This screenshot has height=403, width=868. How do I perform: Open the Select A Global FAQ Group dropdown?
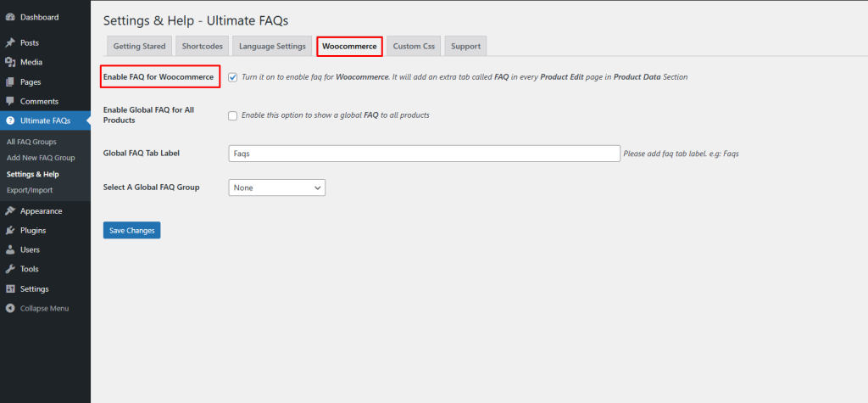click(277, 188)
